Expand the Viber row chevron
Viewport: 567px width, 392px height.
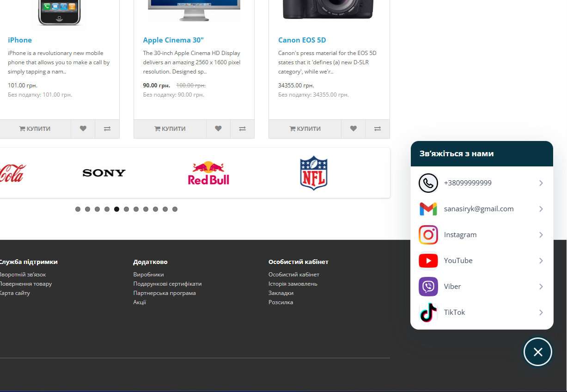tap(541, 287)
